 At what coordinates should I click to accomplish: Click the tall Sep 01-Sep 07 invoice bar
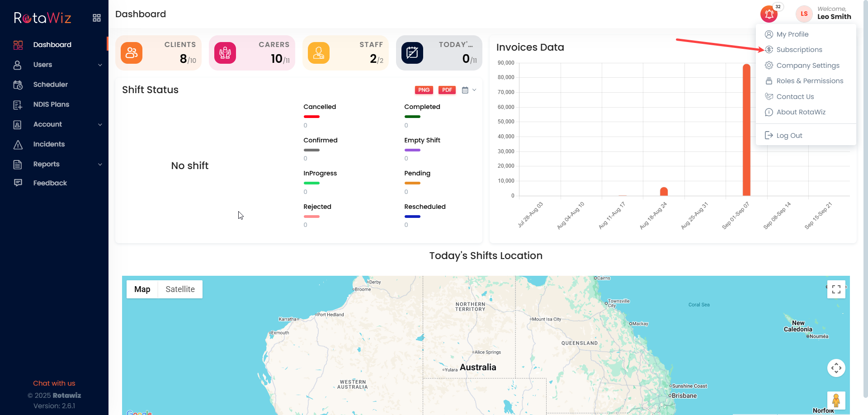click(746, 131)
